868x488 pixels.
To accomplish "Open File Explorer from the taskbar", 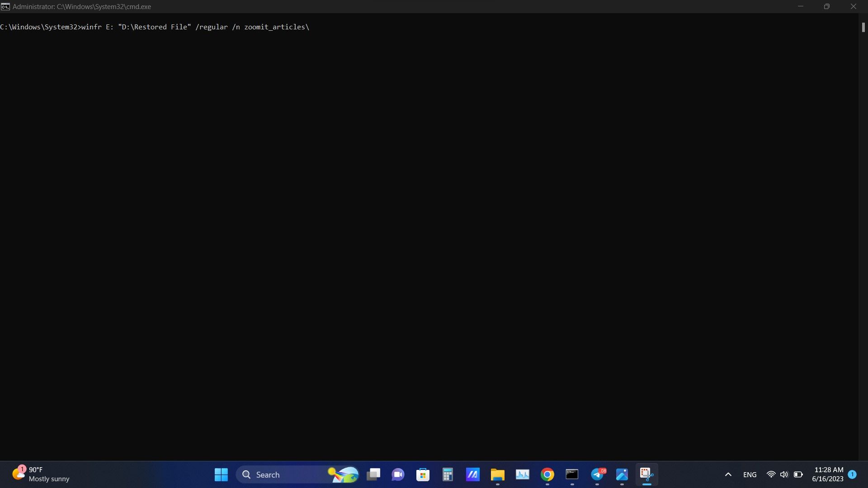I will [497, 474].
